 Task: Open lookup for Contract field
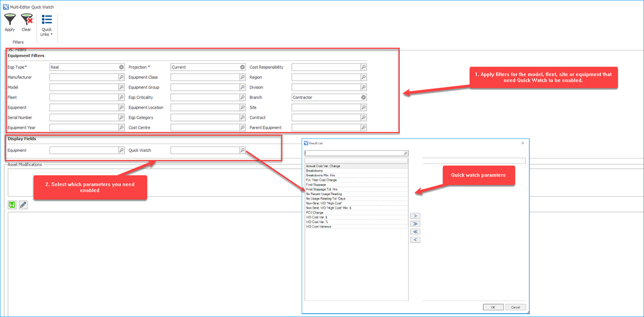(x=364, y=118)
